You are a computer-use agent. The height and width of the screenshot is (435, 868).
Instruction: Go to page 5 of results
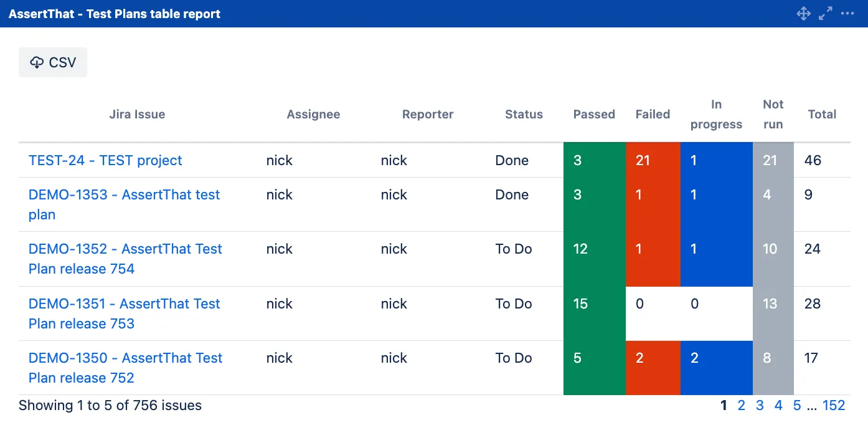[x=797, y=406]
